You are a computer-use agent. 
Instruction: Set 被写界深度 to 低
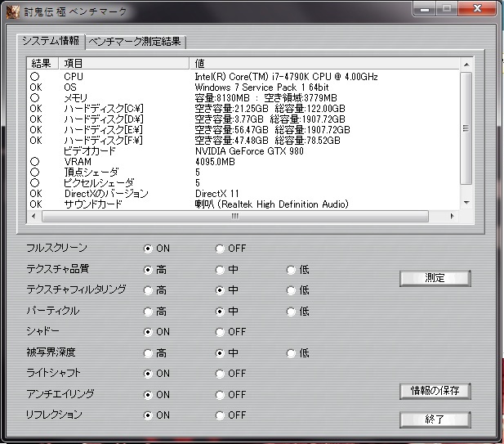[292, 353]
